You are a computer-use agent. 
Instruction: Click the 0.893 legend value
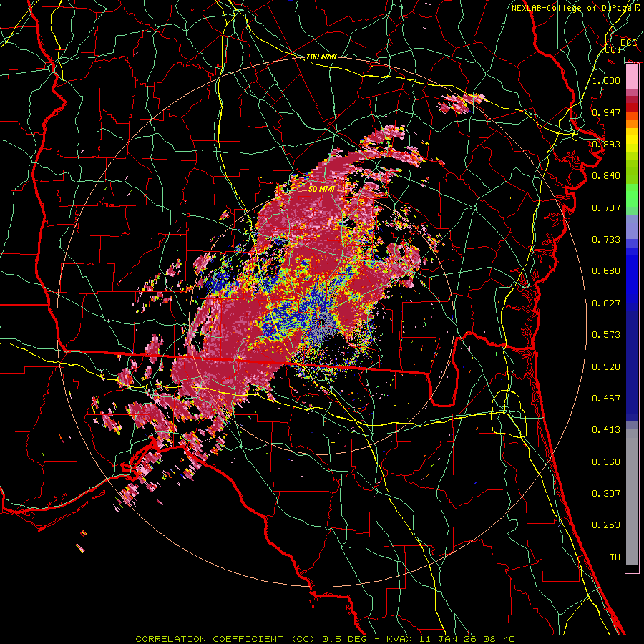tap(606, 144)
